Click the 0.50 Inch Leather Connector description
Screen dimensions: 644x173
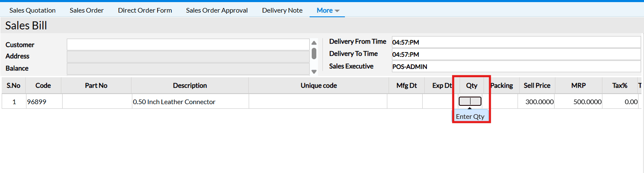click(x=174, y=102)
